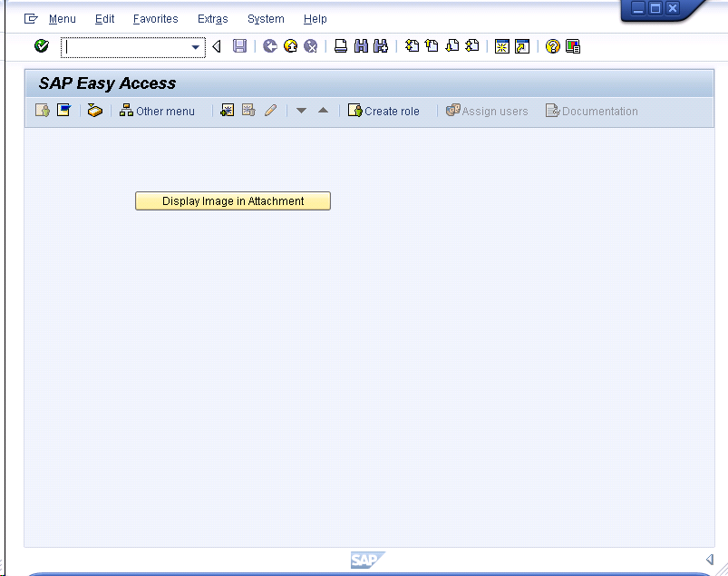The height and width of the screenshot is (576, 728).
Task: Click the red Cancel icon
Action: click(x=311, y=46)
